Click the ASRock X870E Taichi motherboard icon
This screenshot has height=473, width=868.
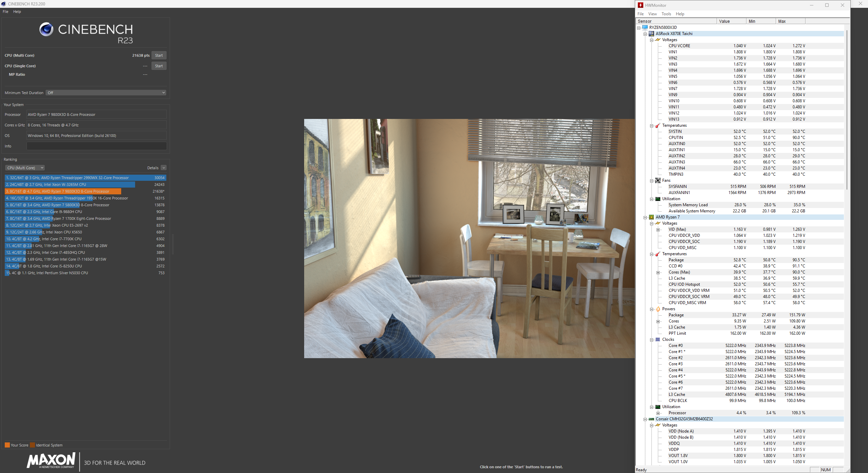click(651, 34)
